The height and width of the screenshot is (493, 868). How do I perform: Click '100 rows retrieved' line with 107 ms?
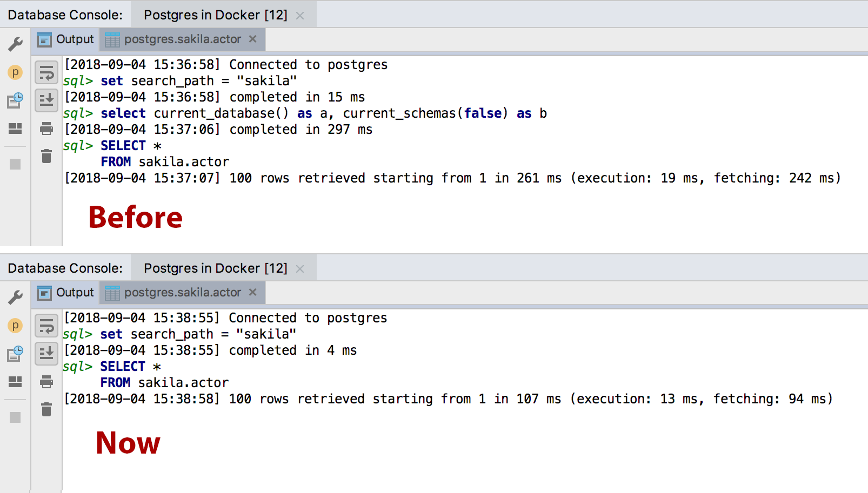click(448, 399)
